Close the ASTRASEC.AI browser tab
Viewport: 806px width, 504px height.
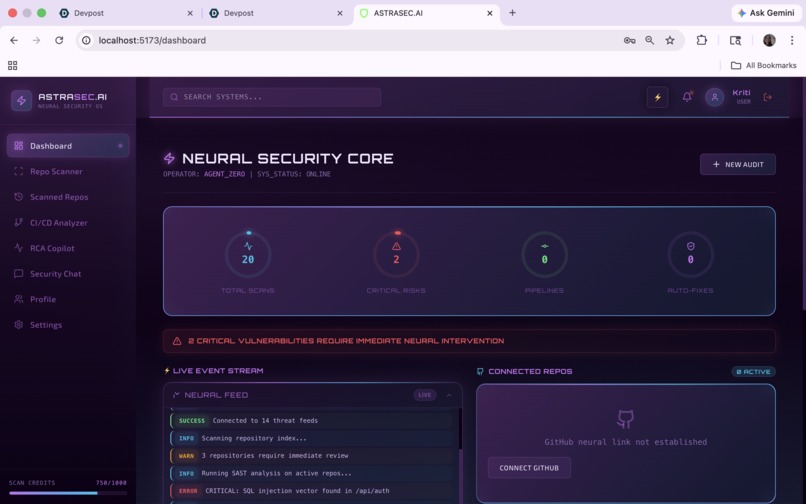[489, 13]
